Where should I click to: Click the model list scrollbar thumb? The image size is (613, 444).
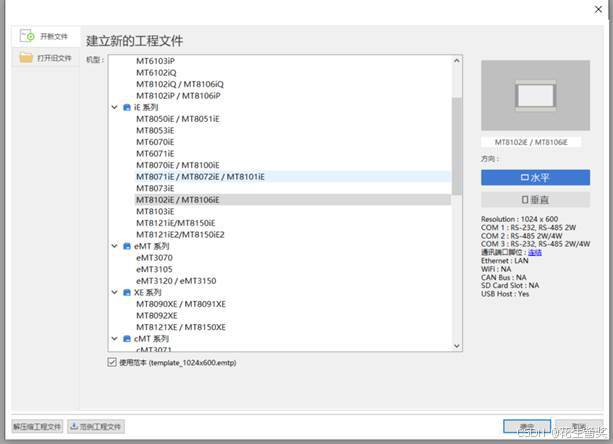point(456,146)
